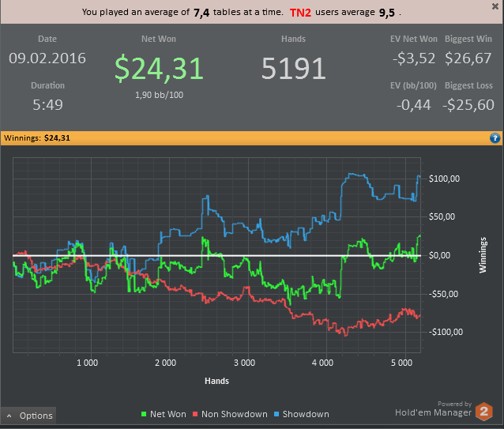Open the blue help icon on Winnings bar

[x=495, y=138]
